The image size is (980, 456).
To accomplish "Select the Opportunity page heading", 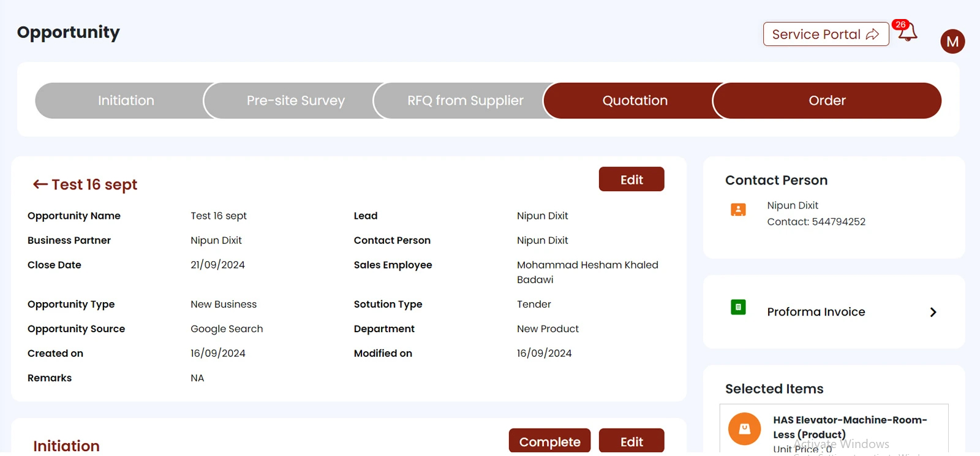I will [x=69, y=32].
